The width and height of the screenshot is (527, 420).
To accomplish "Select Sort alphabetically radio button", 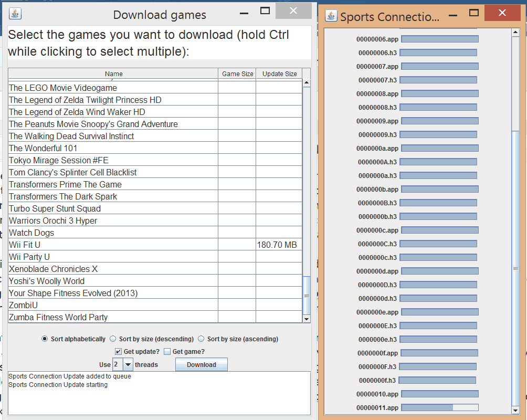I will pos(45,339).
